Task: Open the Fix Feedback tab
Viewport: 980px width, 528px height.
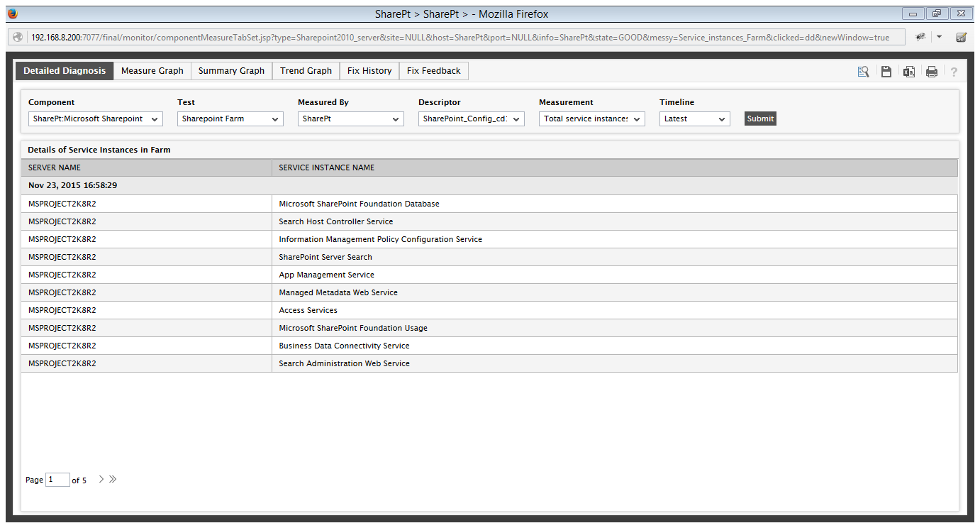Action: click(434, 71)
